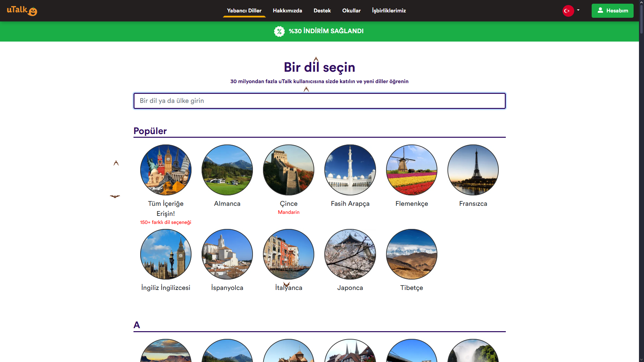Open Hesabım account button
This screenshot has width=644, height=362.
(x=612, y=11)
